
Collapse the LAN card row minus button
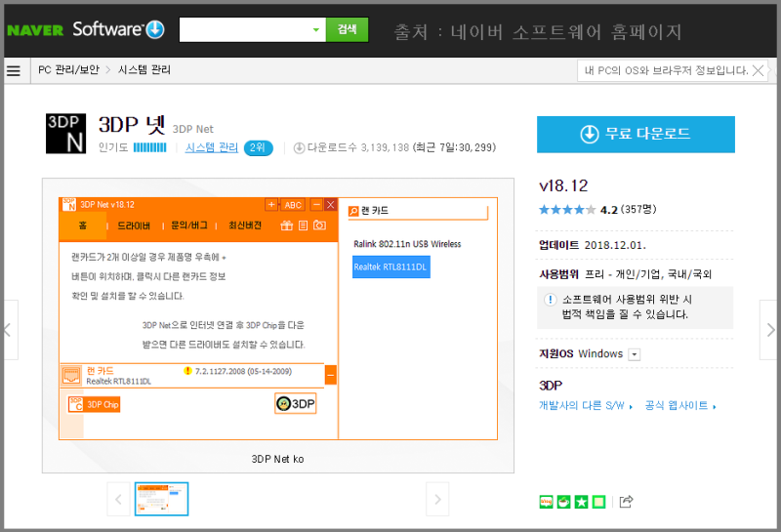point(331,375)
